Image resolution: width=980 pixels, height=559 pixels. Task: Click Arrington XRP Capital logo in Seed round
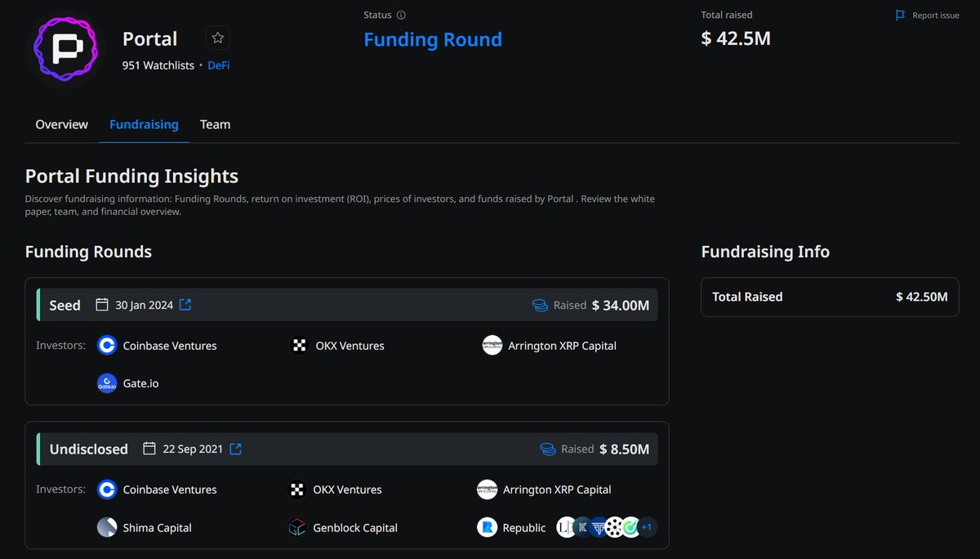click(x=492, y=346)
